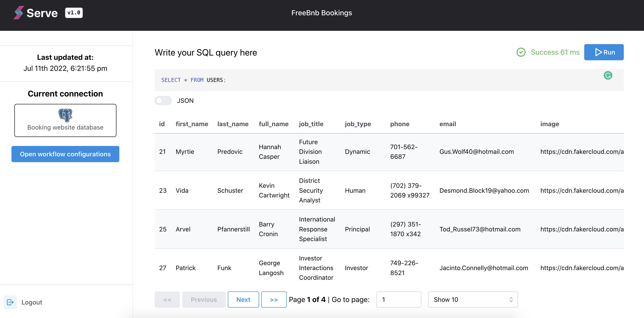Click the disabled Previous button
This screenshot has height=318, width=644.
point(204,300)
